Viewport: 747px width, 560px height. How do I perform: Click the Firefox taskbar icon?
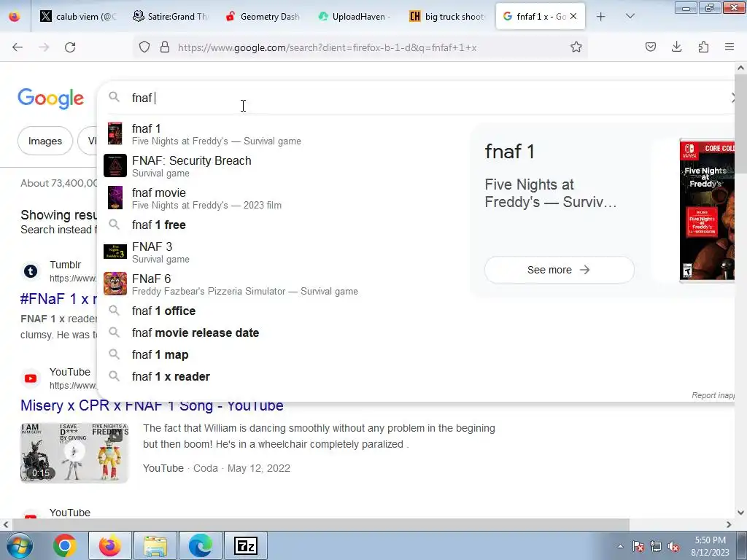[110, 545]
